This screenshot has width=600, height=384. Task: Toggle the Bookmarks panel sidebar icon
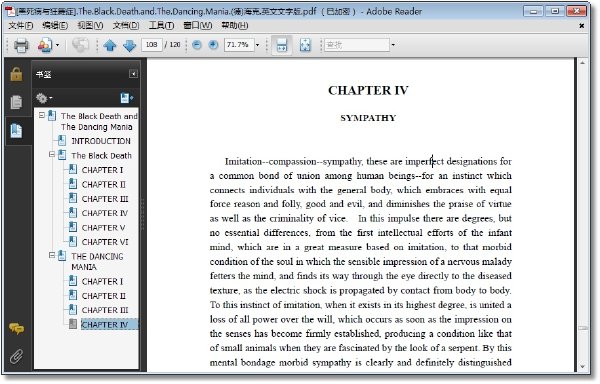coord(16,130)
